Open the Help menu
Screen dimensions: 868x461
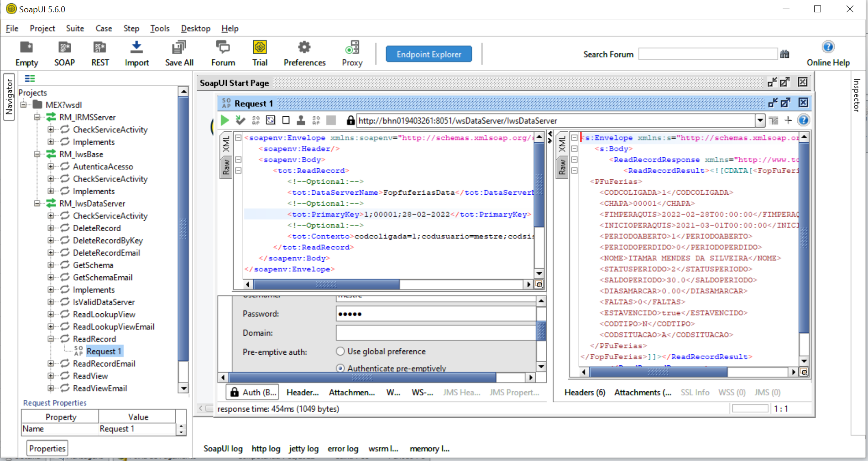pyautogui.click(x=230, y=28)
